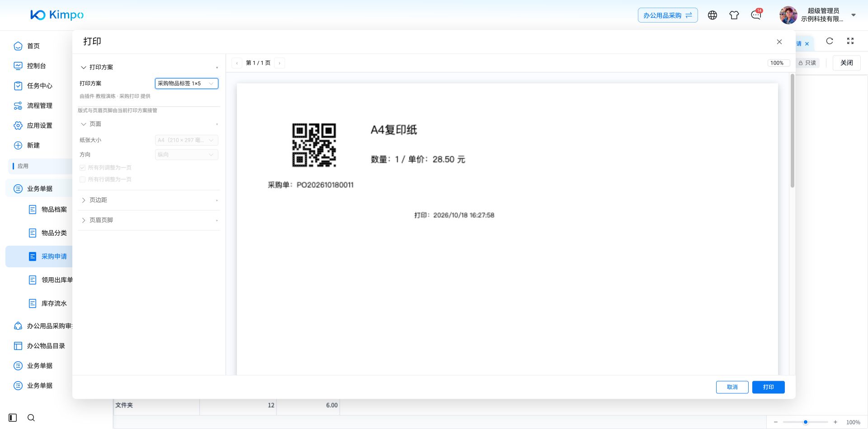Click previous page arrow in print preview
Viewport: 868px width, 429px height.
click(x=237, y=63)
